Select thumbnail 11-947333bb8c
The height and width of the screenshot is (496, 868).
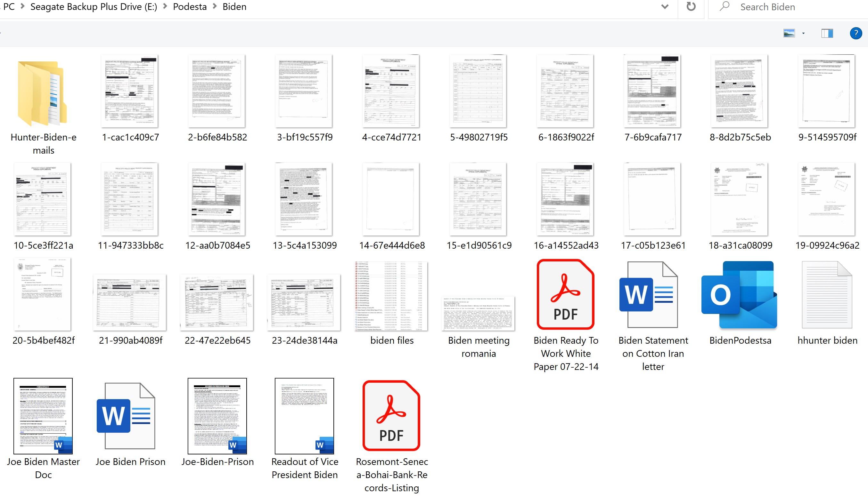click(129, 199)
